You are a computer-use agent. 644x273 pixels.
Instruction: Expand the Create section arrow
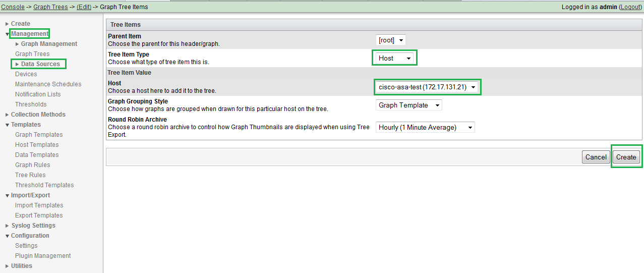point(7,24)
